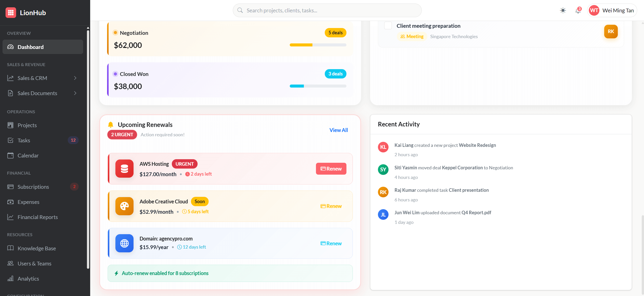Image resolution: width=644 pixels, height=296 pixels.
Task: Open notifications via the bell icon
Action: (x=577, y=11)
